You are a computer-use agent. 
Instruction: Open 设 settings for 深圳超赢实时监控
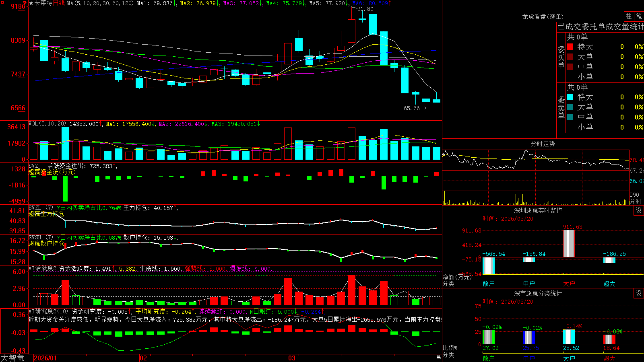(639, 210)
